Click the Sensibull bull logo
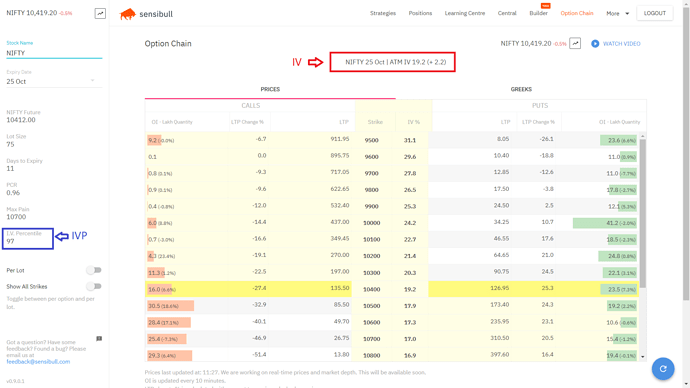The width and height of the screenshot is (690, 388). (x=128, y=14)
